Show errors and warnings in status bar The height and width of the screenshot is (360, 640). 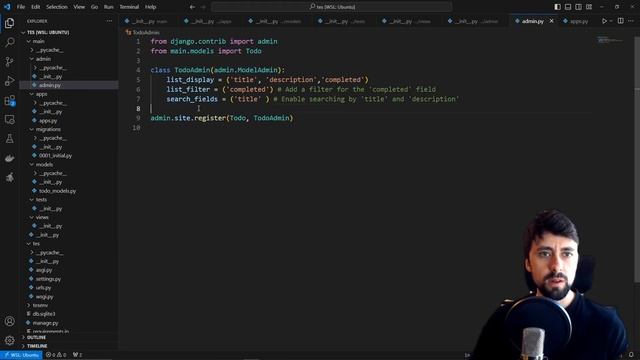56,355
